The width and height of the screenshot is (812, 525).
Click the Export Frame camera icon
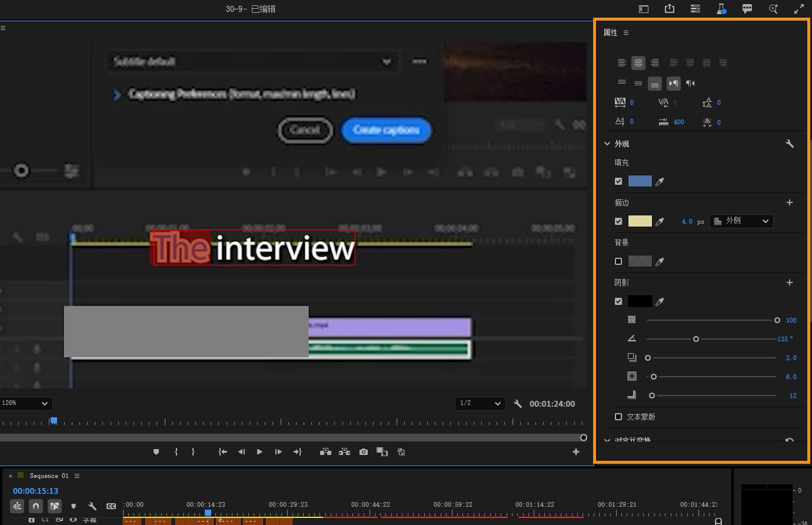[x=364, y=452]
